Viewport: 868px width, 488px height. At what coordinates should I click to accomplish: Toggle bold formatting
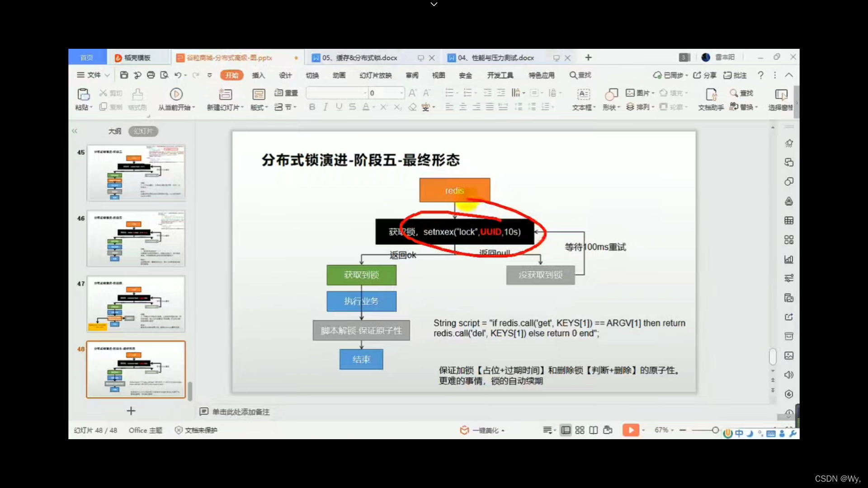pyautogui.click(x=312, y=107)
